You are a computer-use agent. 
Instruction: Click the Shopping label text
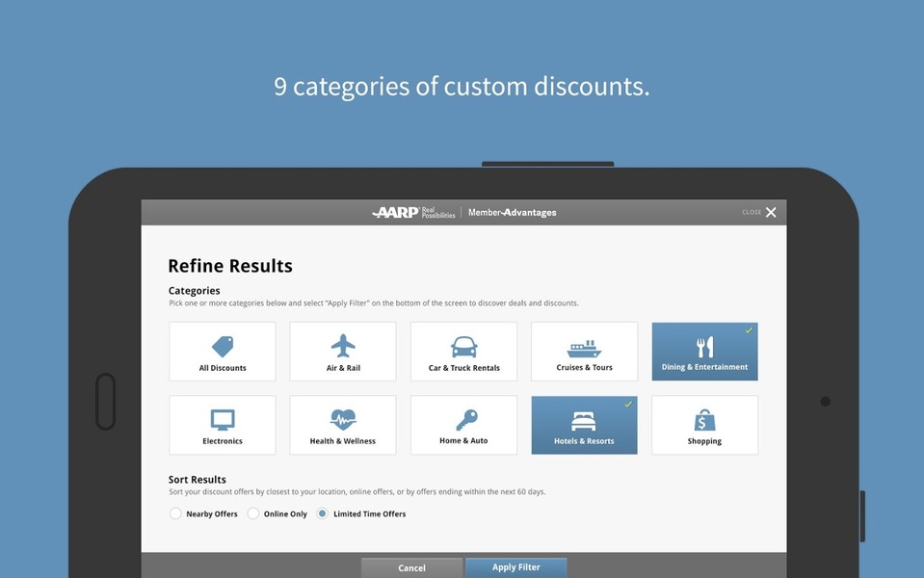704,440
